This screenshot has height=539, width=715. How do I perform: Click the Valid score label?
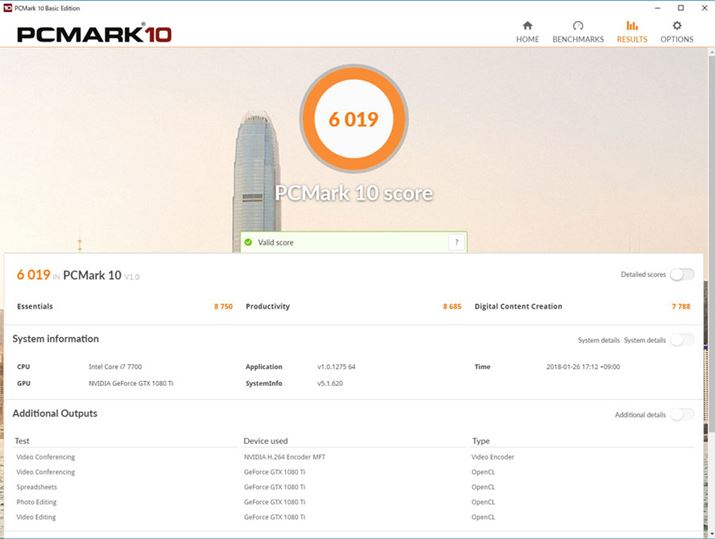[x=276, y=243]
